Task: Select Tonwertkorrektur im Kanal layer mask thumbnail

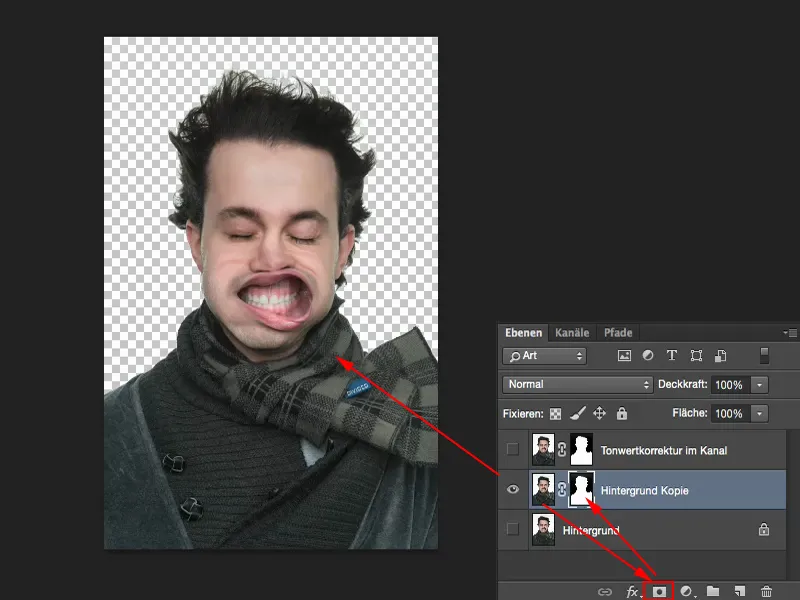Action: [x=581, y=449]
